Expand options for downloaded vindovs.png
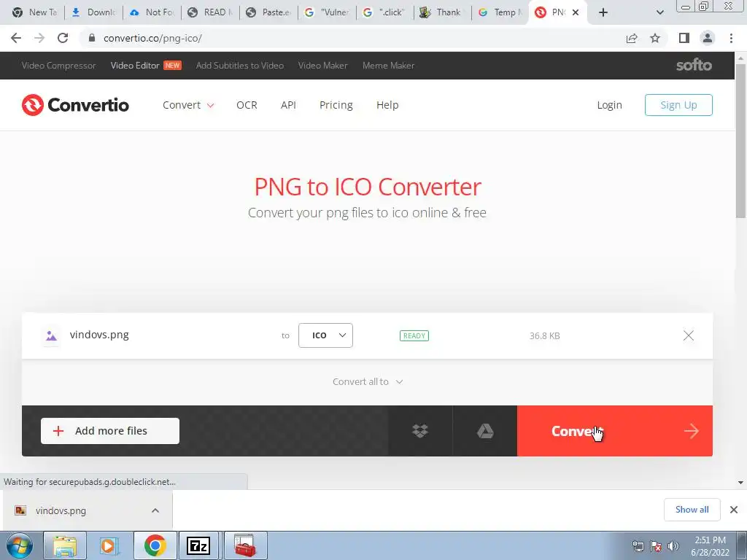Viewport: 747px width, 560px height. 155,510
